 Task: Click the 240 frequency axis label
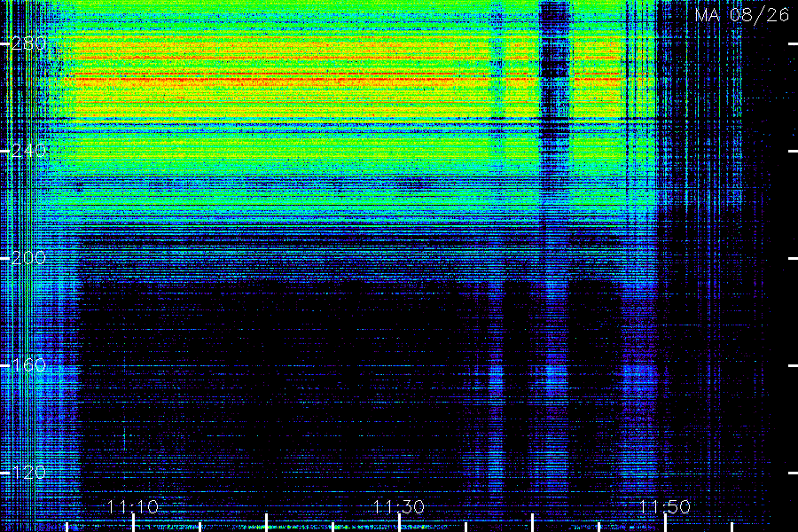coord(28,151)
